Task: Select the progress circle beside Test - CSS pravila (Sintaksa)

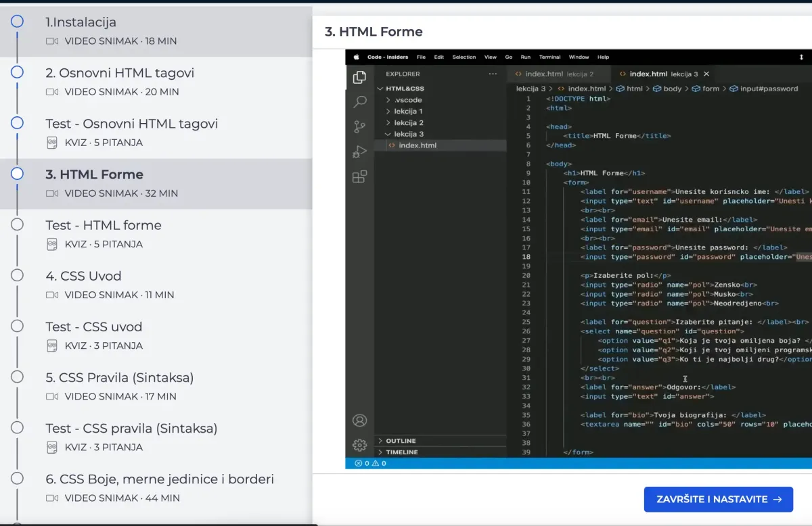Action: pos(17,427)
